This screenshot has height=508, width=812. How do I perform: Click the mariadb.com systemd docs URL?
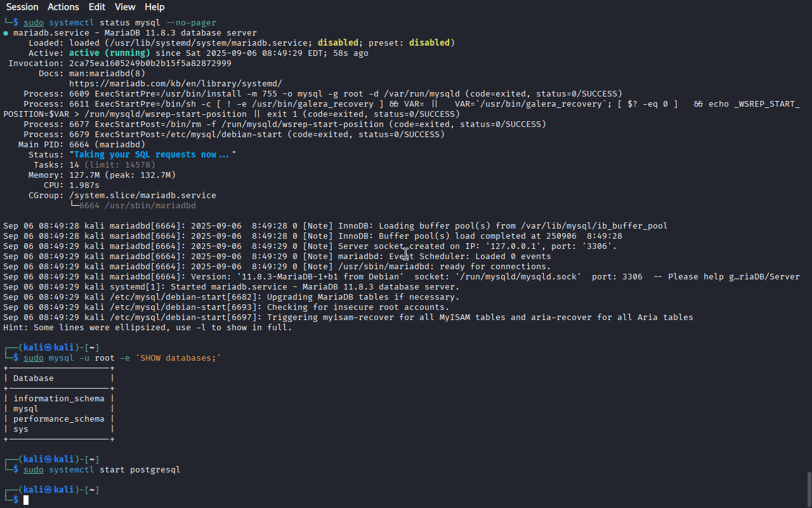point(176,84)
